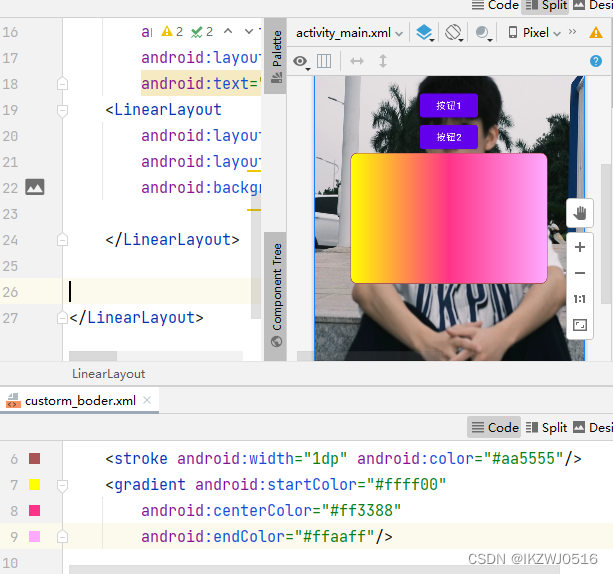The width and height of the screenshot is (613, 574).
Task: Collapse the LinearLayout fold on line 19
Action: 63,110
